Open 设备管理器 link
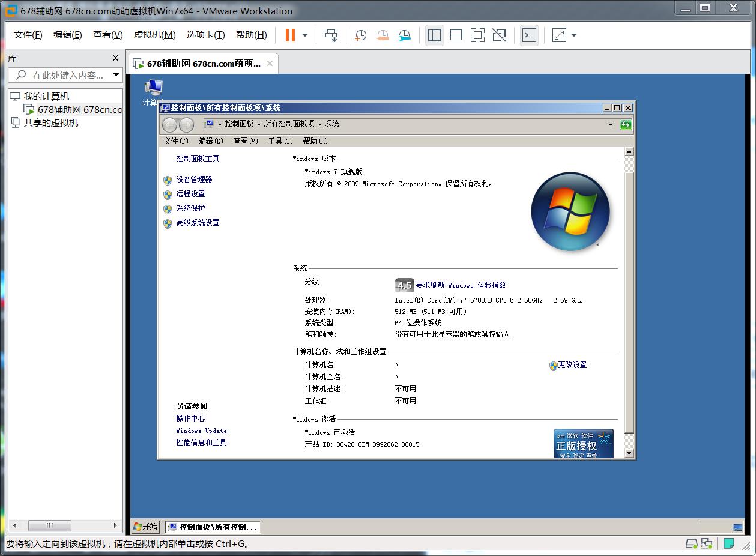The width and height of the screenshot is (756, 556). 194,180
